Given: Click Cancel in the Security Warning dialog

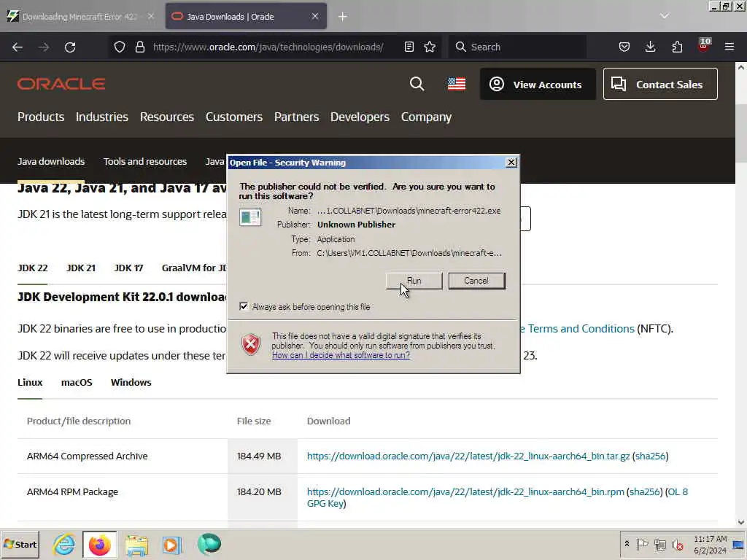Looking at the screenshot, I should [476, 281].
